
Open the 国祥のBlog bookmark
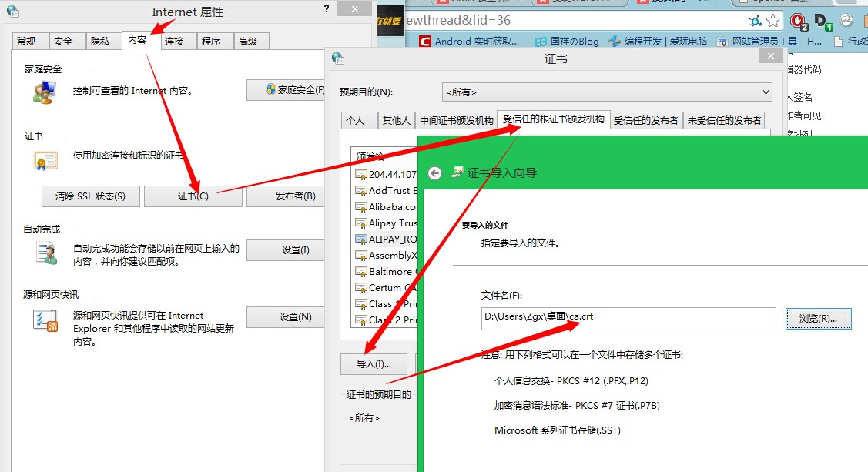click(x=566, y=42)
